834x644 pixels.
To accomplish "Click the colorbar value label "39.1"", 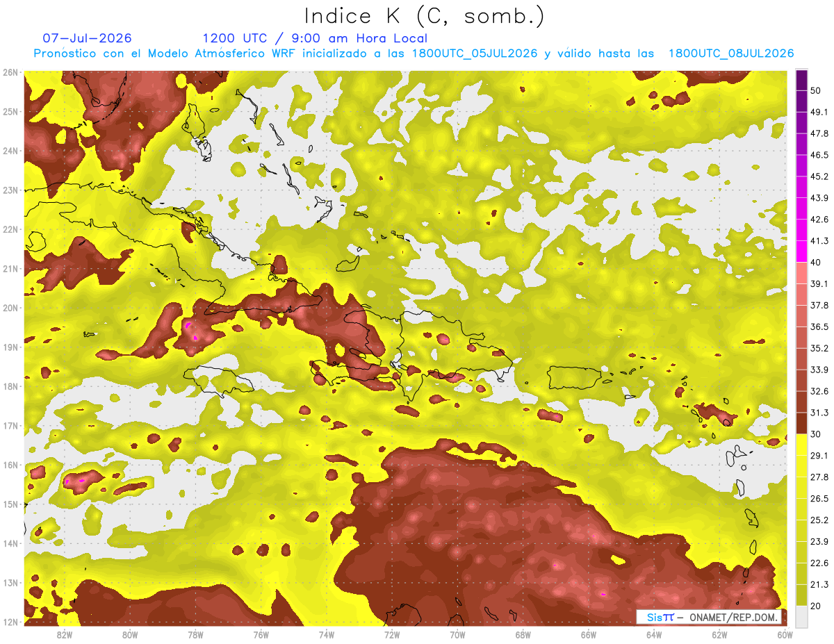I will 819,283.
